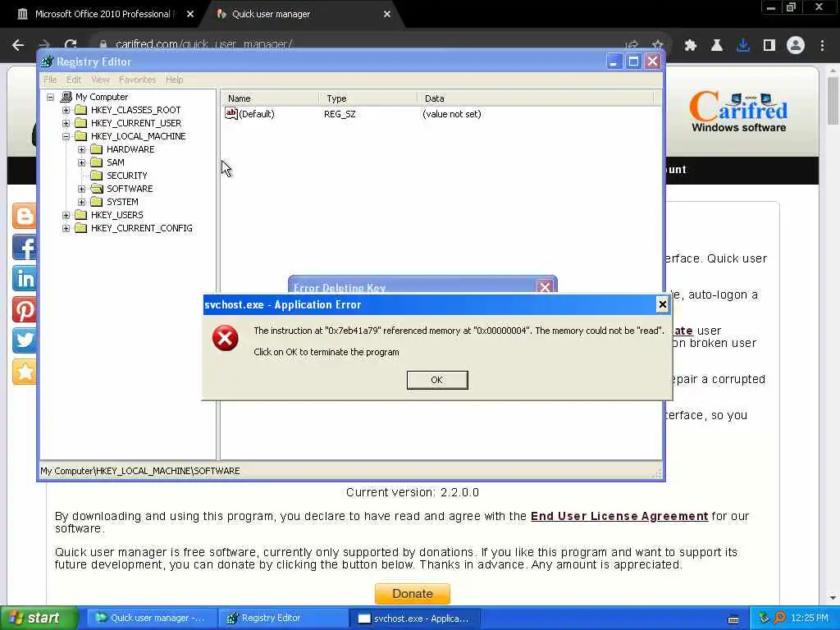The image size is (840, 630).
Task: Click the orange star favorites share icon
Action: click(24, 372)
